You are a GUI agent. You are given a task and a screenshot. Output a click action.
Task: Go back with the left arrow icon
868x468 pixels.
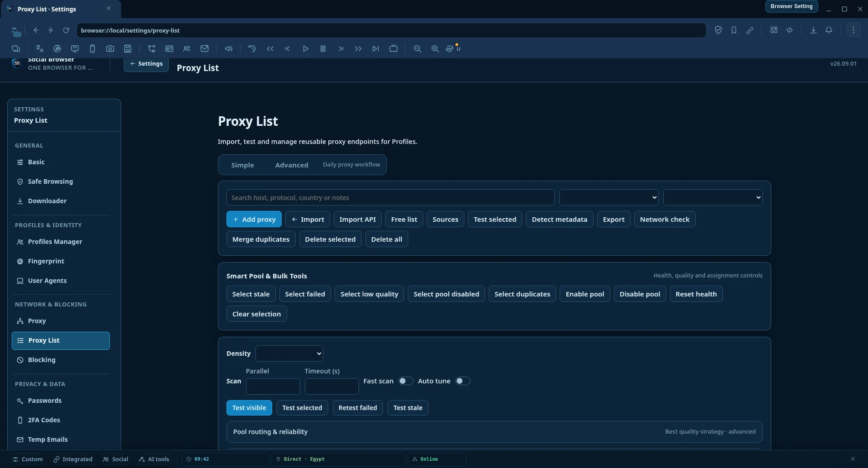click(x=36, y=30)
